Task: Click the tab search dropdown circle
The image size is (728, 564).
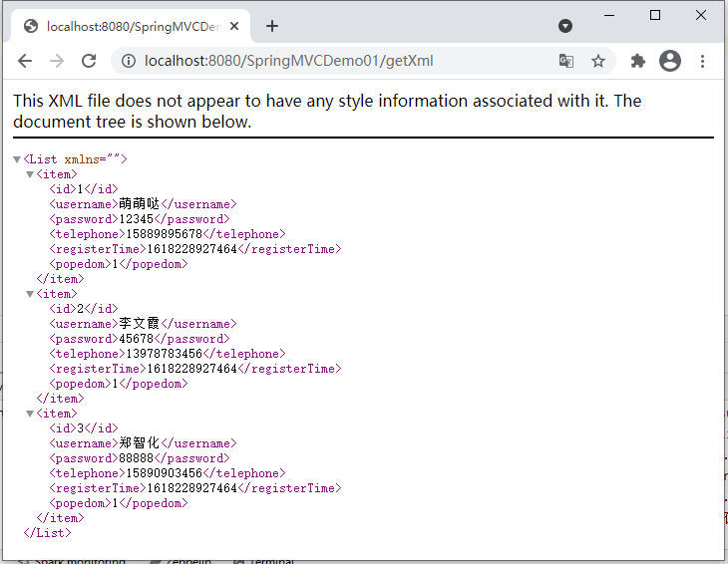Action: point(565,26)
